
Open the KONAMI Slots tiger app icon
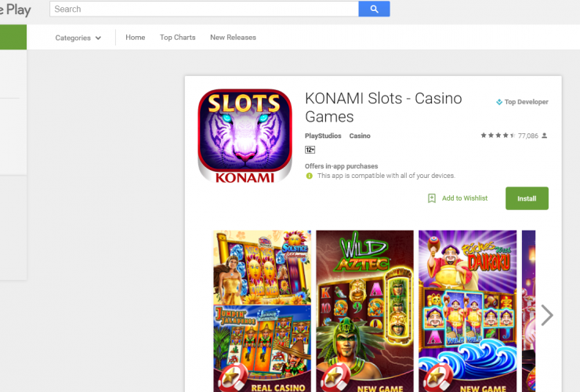pos(245,136)
